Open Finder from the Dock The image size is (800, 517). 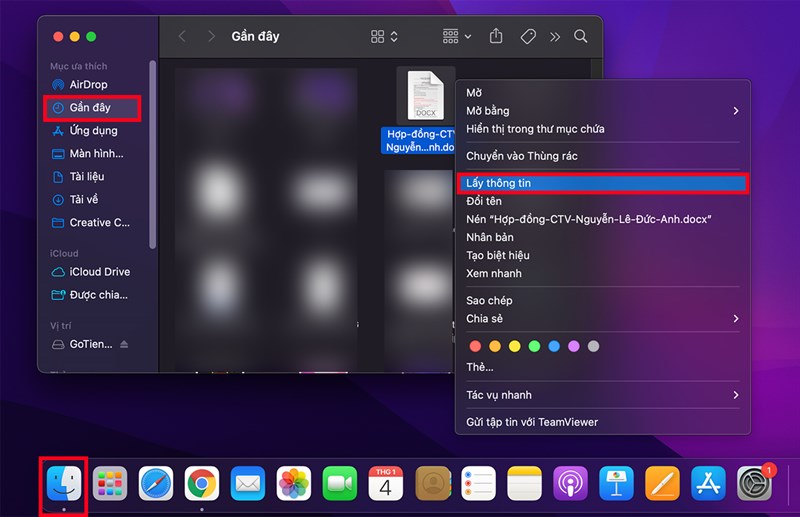point(64,483)
